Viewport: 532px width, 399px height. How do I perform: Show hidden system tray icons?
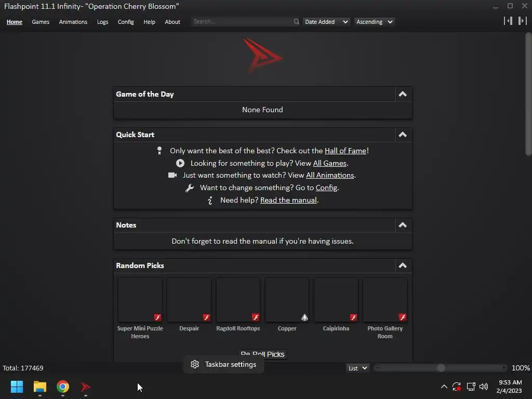[x=444, y=387]
